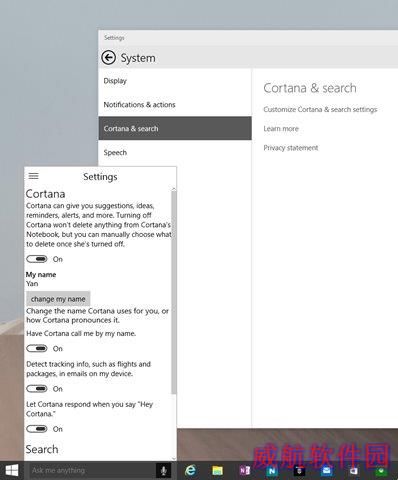
Task: Select Notifications & actions in the sidebar
Action: (175, 104)
